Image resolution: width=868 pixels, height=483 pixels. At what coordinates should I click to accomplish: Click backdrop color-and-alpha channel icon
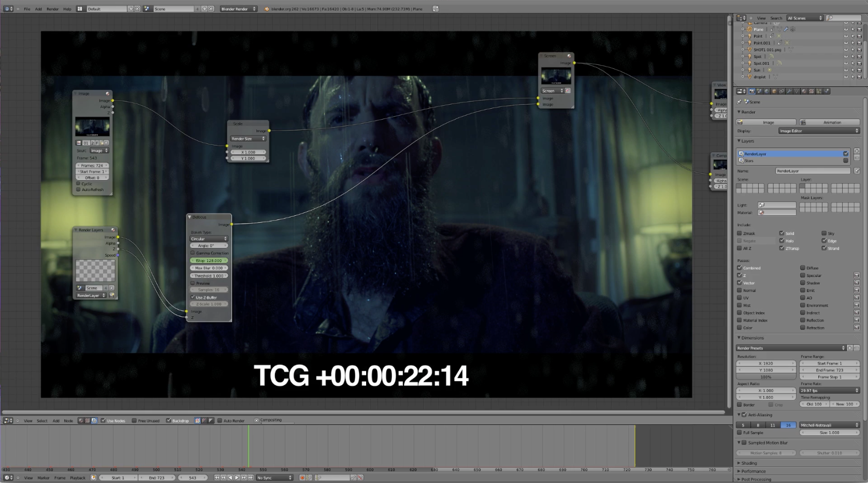click(x=197, y=420)
